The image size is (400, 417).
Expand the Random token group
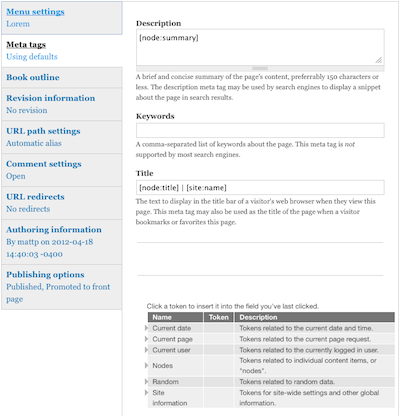pos(146,381)
